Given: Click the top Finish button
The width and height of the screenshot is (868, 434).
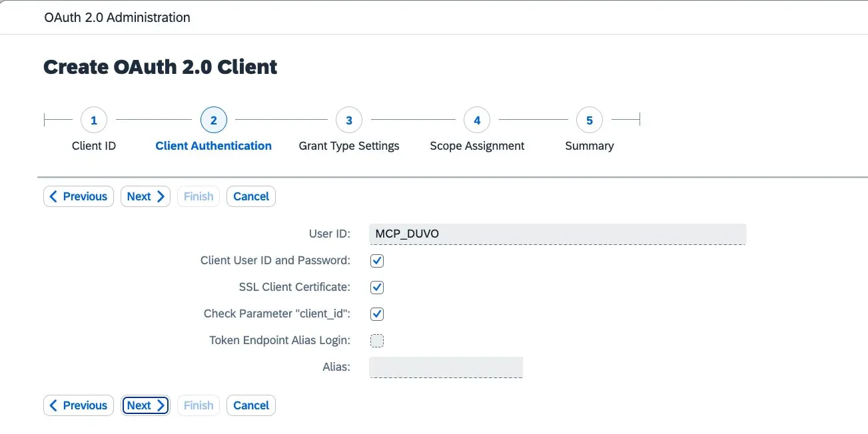Looking at the screenshot, I should [199, 196].
